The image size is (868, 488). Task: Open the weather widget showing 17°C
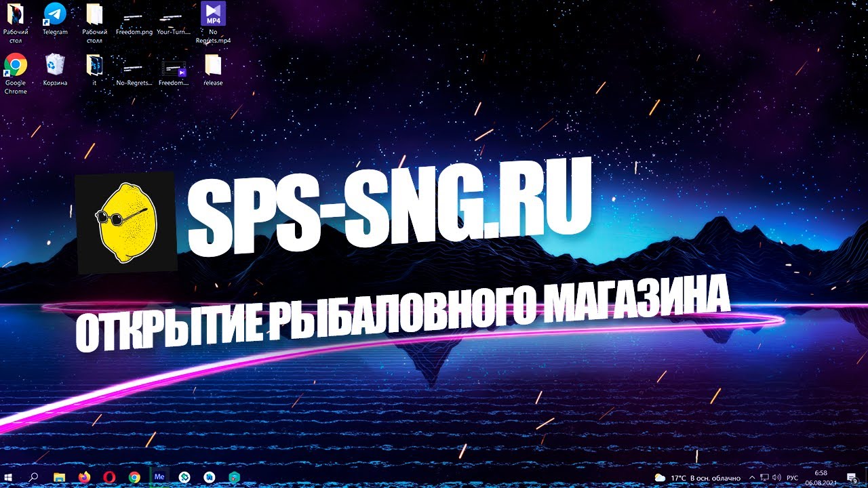[x=698, y=478]
